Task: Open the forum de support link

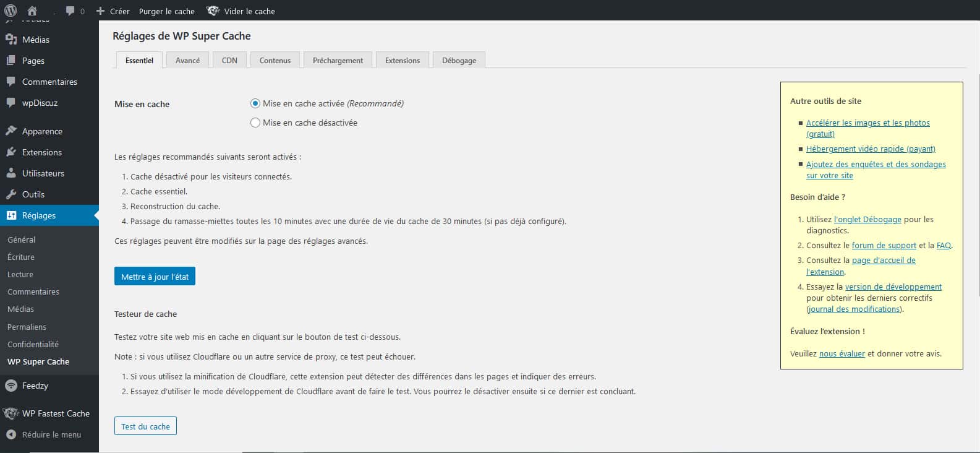Action: pyautogui.click(x=884, y=245)
